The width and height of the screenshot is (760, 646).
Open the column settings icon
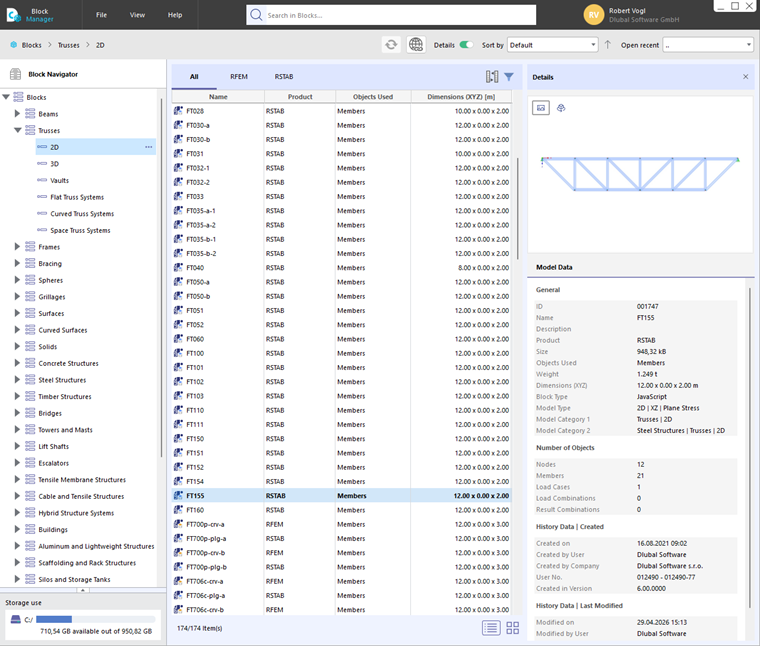coord(492,77)
